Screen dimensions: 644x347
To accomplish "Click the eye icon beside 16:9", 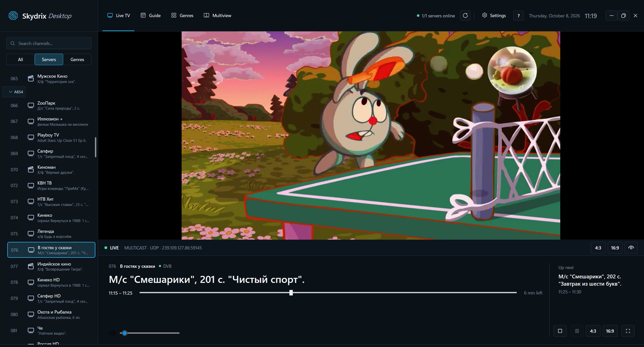I will [x=631, y=248].
